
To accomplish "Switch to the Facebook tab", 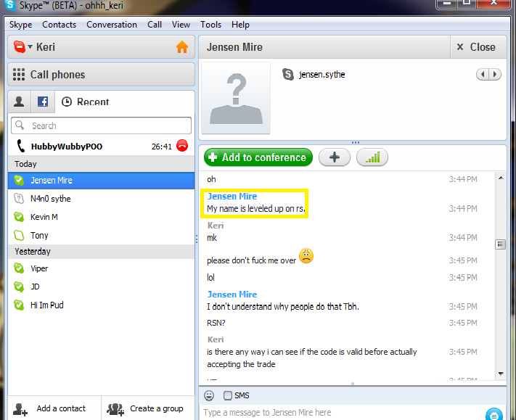I will [x=43, y=102].
